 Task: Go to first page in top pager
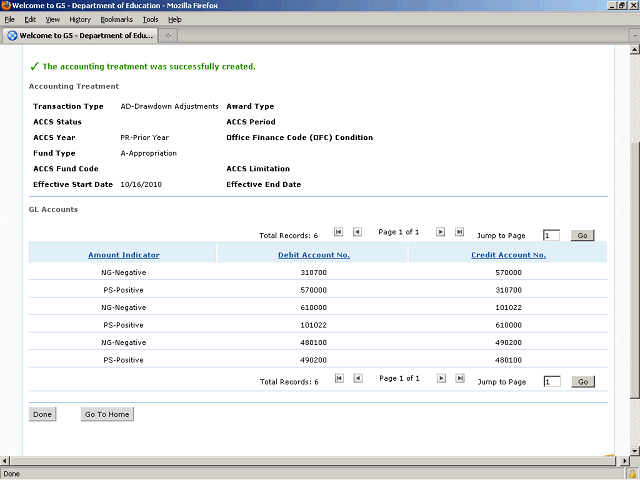click(x=339, y=232)
